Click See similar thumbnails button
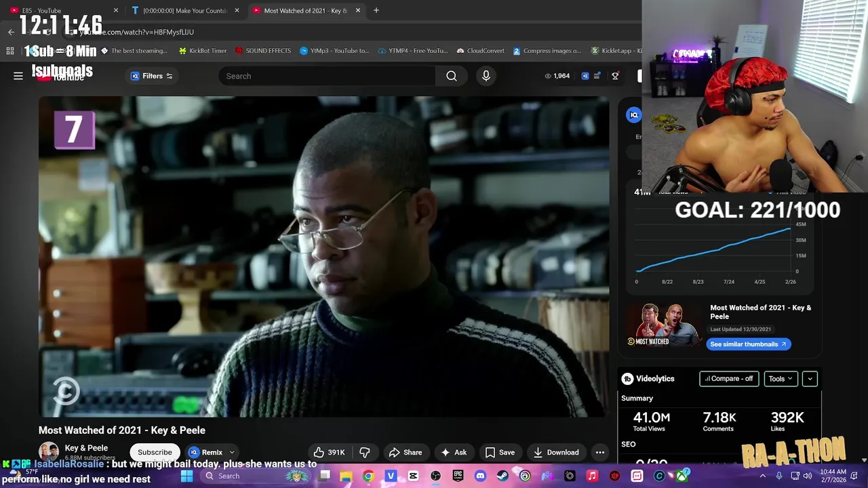 749,344
